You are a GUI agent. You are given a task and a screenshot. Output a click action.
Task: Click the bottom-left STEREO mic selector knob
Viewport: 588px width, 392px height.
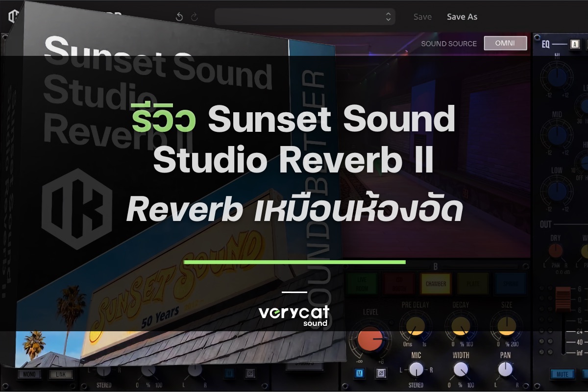[x=103, y=371]
